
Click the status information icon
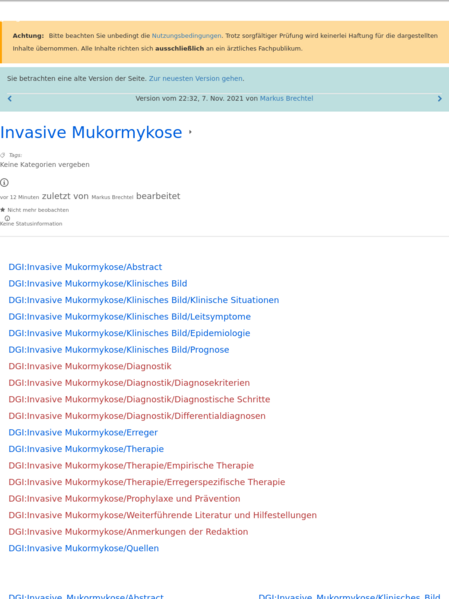point(7,218)
